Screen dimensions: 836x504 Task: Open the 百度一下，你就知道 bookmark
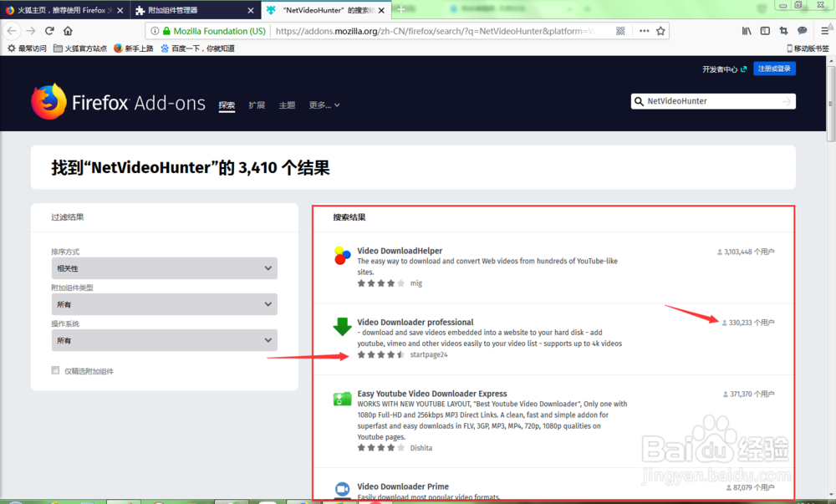pos(198,48)
